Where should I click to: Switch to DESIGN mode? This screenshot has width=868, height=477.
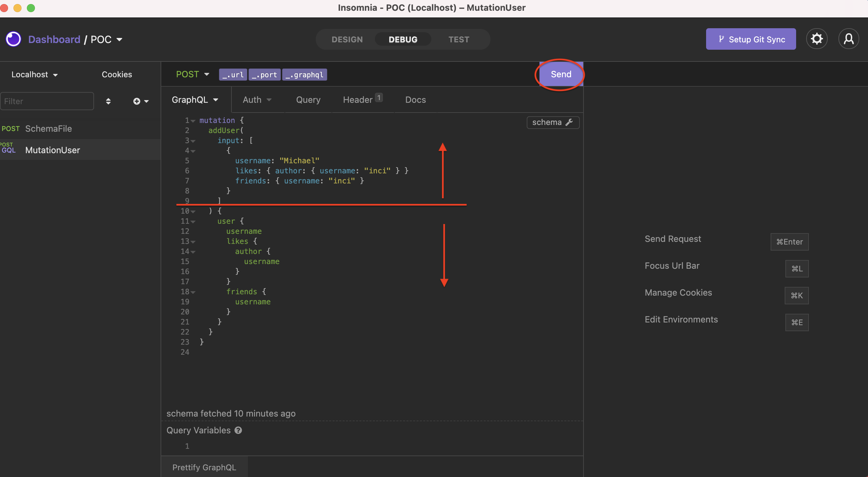coord(347,39)
